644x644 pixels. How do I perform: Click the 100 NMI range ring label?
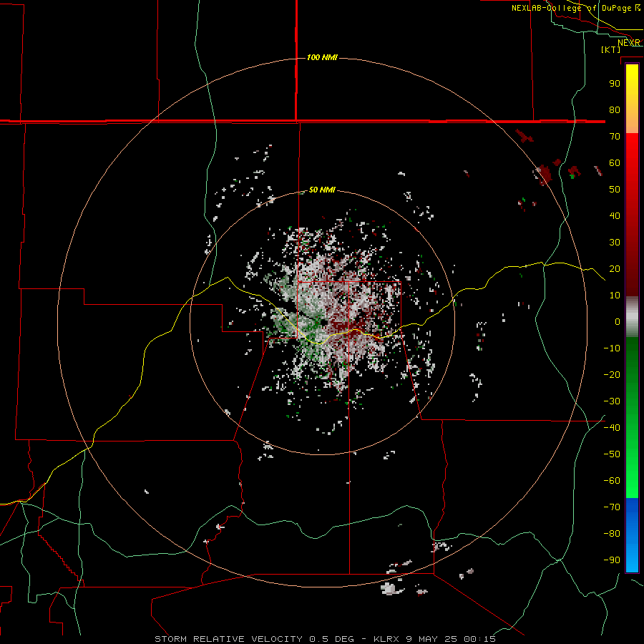(322, 57)
